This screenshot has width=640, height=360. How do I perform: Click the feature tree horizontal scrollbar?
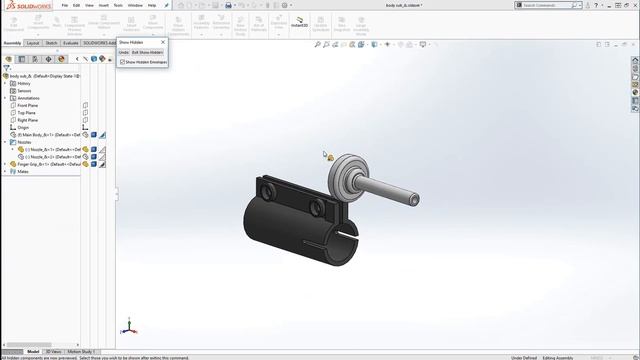click(29, 344)
